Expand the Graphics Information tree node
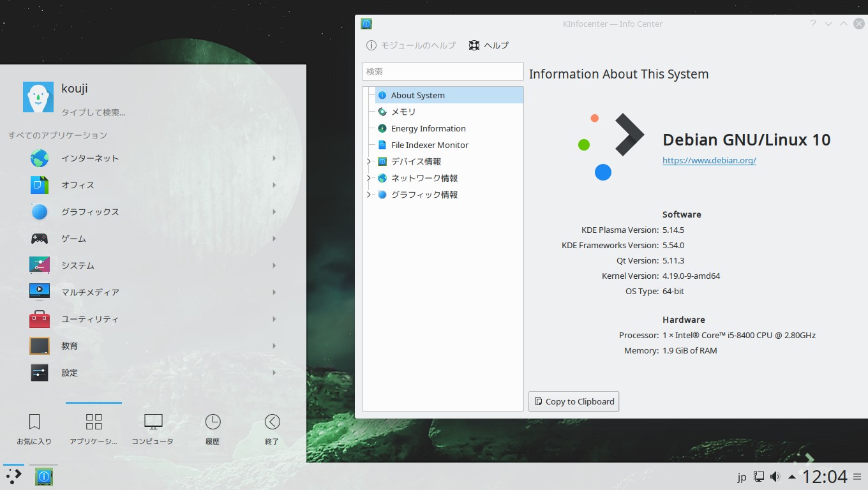 (x=369, y=195)
